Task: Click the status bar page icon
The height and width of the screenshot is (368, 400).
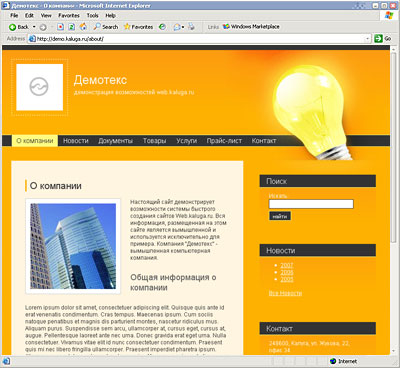Action: pyautogui.click(x=6, y=361)
